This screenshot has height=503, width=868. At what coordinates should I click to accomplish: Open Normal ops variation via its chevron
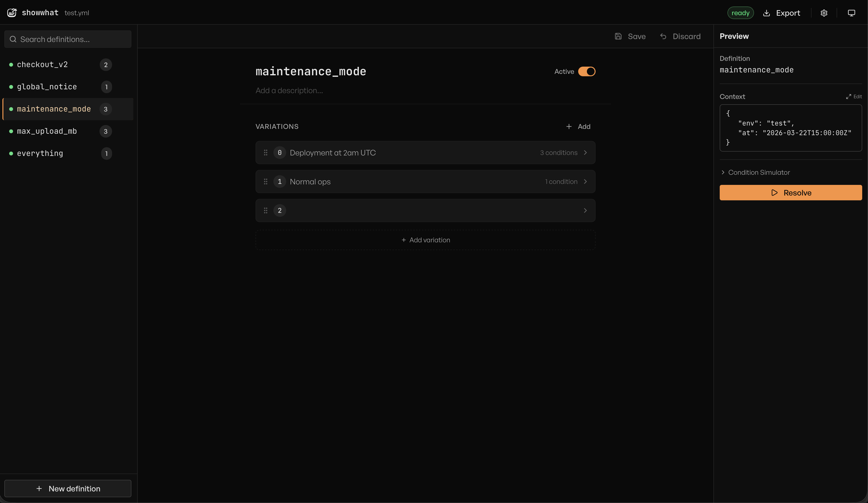585,182
